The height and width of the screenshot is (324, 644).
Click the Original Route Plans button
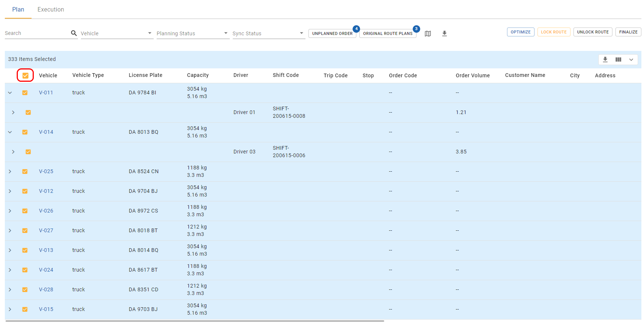point(388,33)
